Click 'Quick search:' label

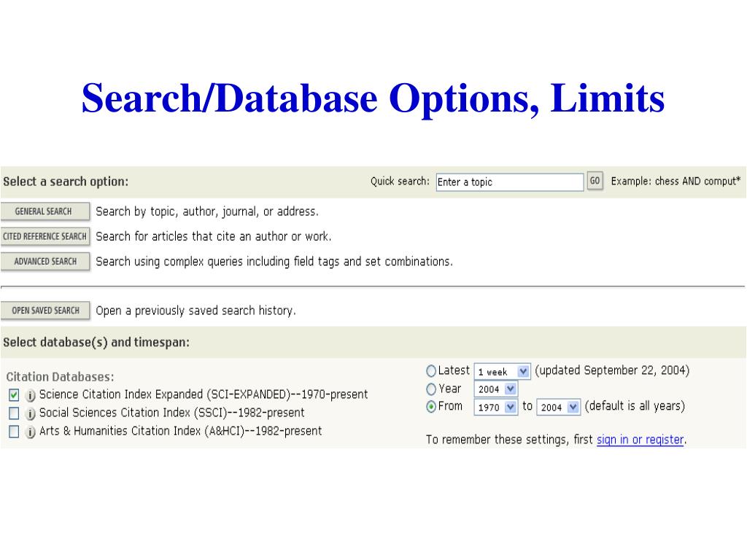click(400, 181)
